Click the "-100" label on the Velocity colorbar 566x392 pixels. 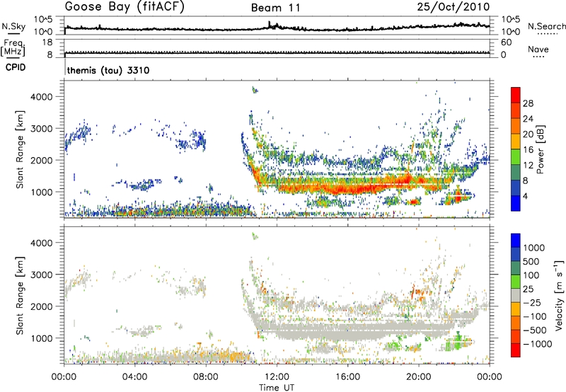pos(534,316)
